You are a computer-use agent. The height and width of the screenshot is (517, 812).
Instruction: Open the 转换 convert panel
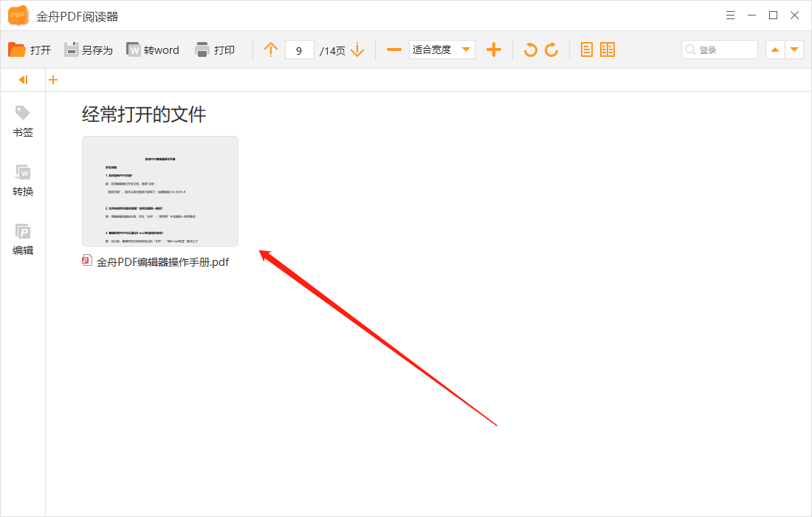click(22, 181)
